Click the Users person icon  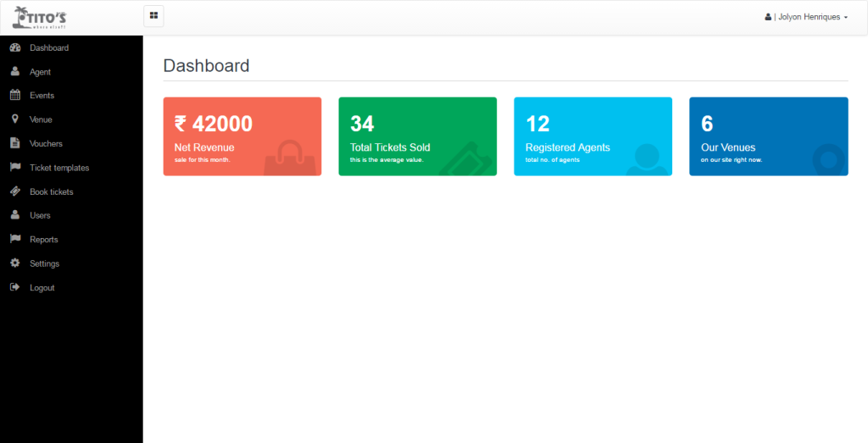15,215
